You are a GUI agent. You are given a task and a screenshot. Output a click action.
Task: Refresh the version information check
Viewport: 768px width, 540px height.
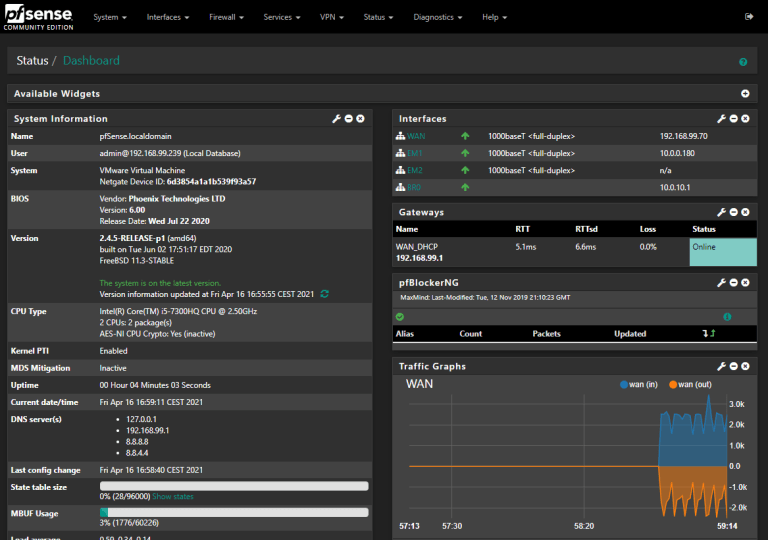tap(325, 294)
